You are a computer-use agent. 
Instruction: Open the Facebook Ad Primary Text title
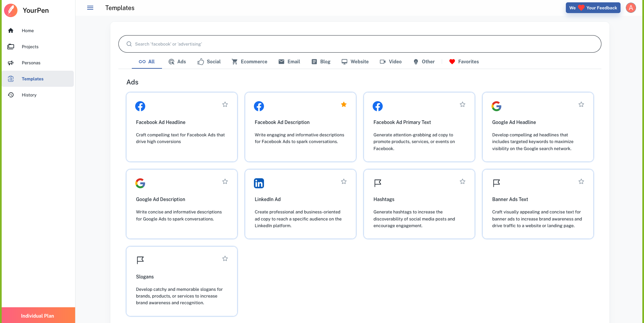[402, 122]
